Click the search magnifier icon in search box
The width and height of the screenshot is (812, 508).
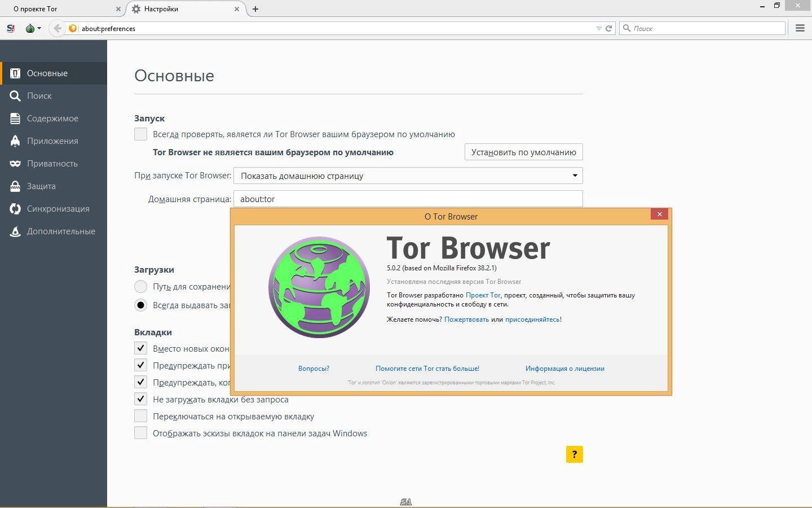coord(626,28)
